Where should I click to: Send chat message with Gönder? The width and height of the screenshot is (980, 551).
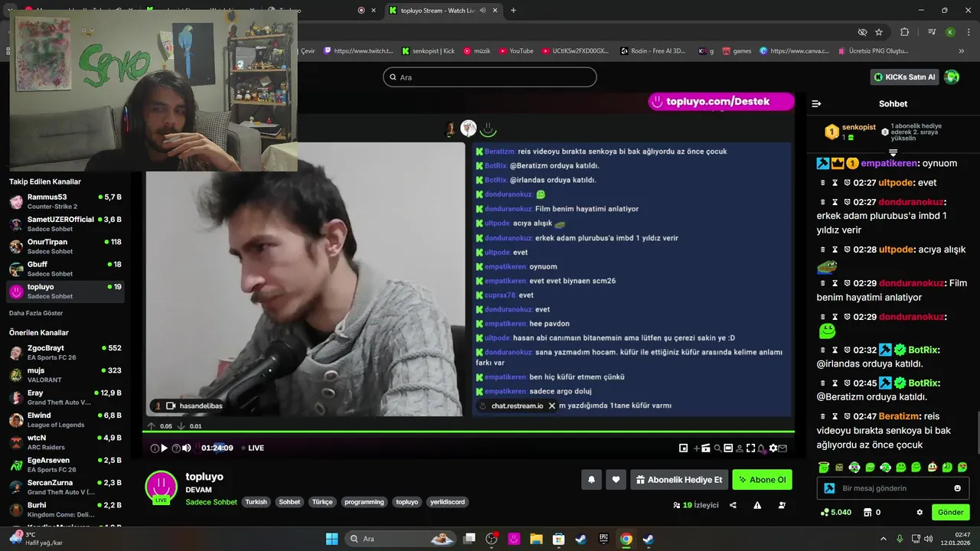pos(951,512)
